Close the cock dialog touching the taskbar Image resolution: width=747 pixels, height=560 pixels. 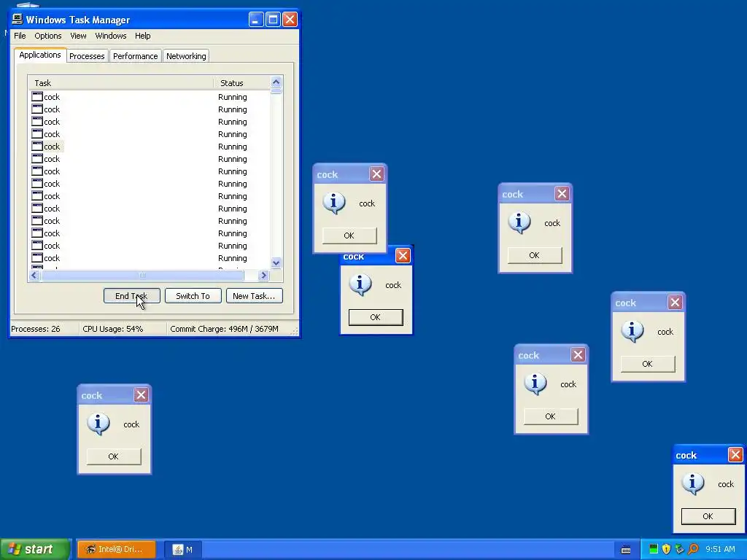[735, 455]
